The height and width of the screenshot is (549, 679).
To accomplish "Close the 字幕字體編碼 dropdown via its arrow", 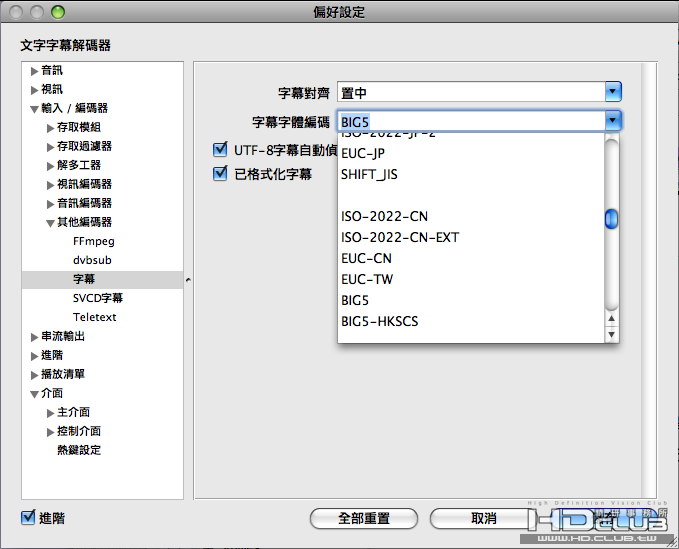I will pos(613,121).
